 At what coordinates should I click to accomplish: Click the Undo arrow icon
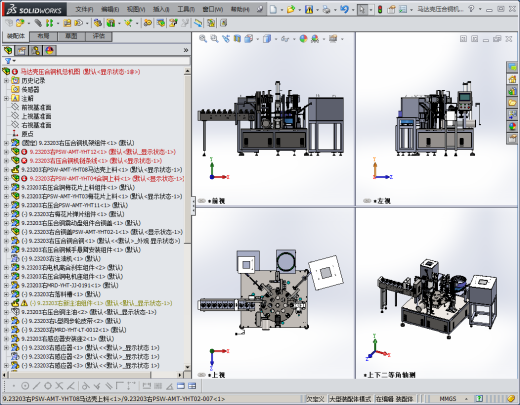click(x=344, y=9)
